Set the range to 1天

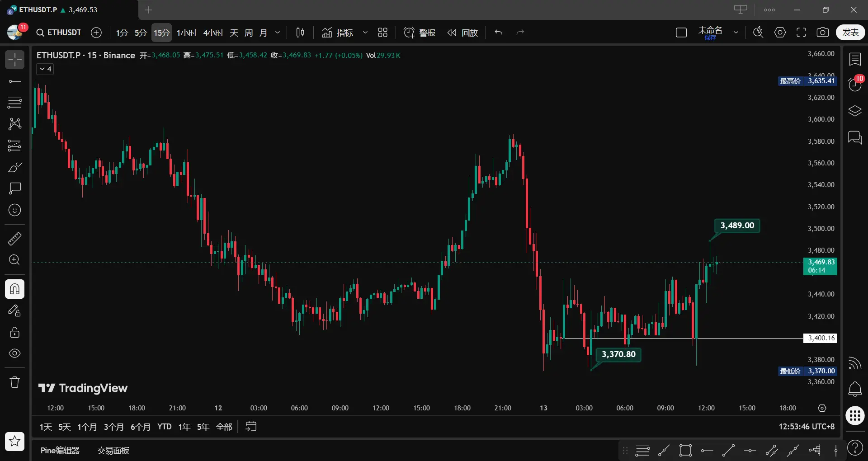[46, 427]
